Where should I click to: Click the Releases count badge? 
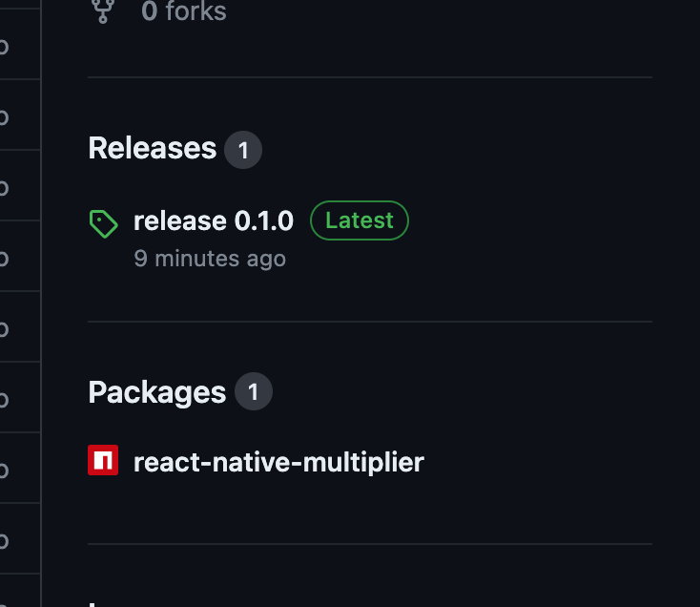coord(243,151)
